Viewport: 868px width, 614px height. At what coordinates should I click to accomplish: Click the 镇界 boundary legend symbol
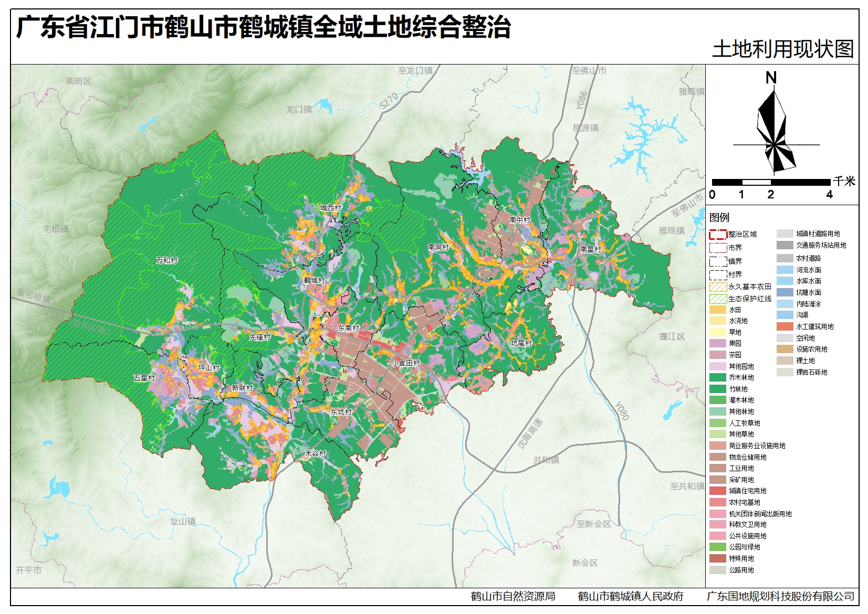tap(718, 261)
